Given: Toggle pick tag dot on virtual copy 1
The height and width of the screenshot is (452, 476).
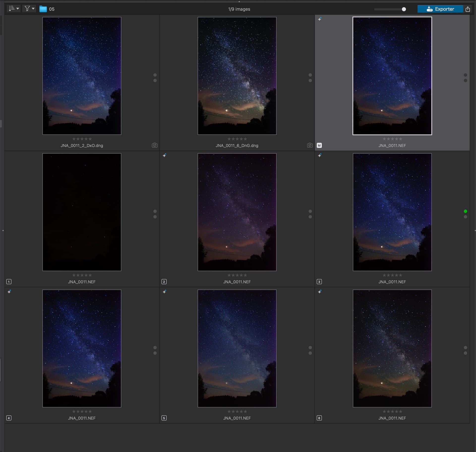Looking at the screenshot, I should (x=155, y=211).
